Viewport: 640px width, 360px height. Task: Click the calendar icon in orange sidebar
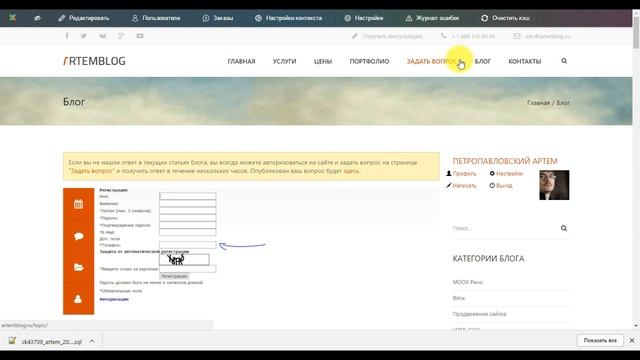(78, 204)
